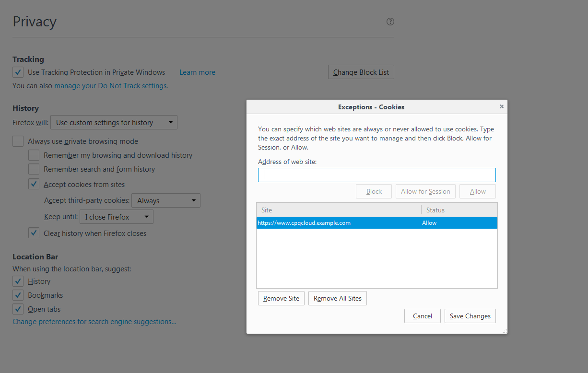Uncheck History location bar suggestion
The height and width of the screenshot is (373, 588).
click(x=18, y=281)
